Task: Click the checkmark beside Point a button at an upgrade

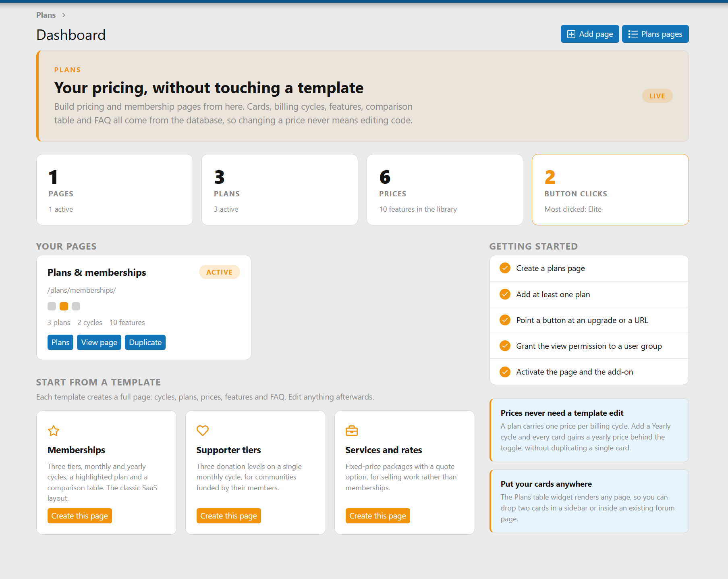Action: [505, 320]
